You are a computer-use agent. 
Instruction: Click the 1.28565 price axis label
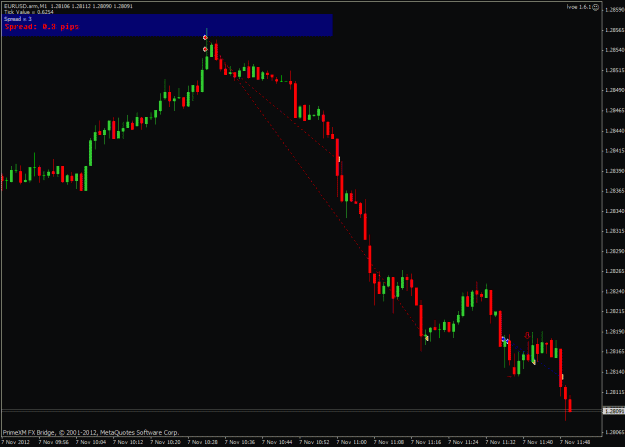(x=614, y=30)
